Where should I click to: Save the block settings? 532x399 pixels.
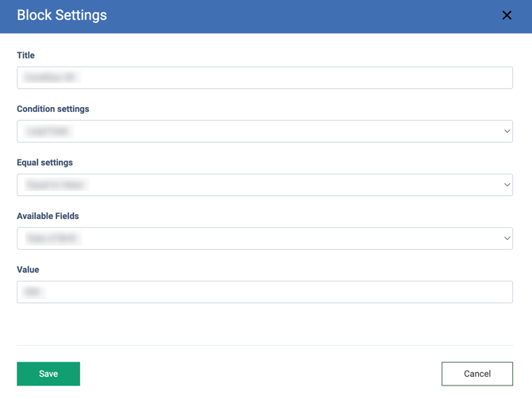(48, 374)
